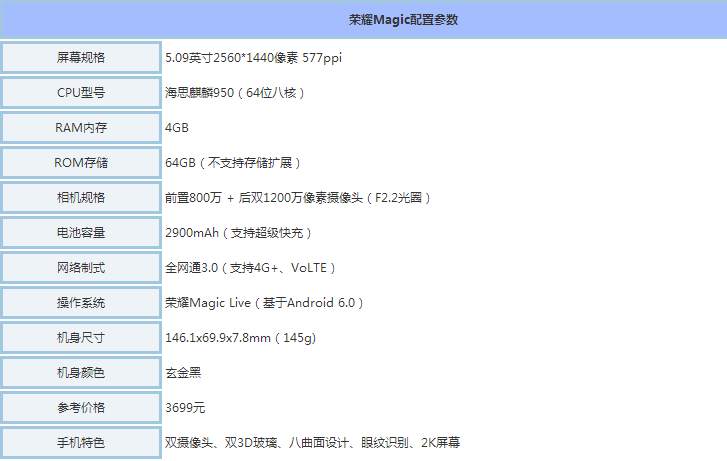Click the 电池容量 label cell
Image resolution: width=727 pixels, height=461 pixels.
click(x=81, y=233)
